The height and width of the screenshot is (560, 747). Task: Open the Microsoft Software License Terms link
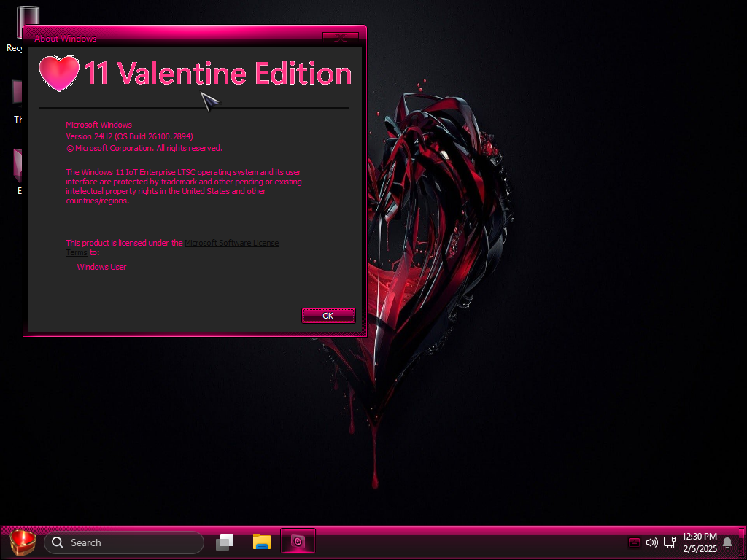tap(231, 243)
